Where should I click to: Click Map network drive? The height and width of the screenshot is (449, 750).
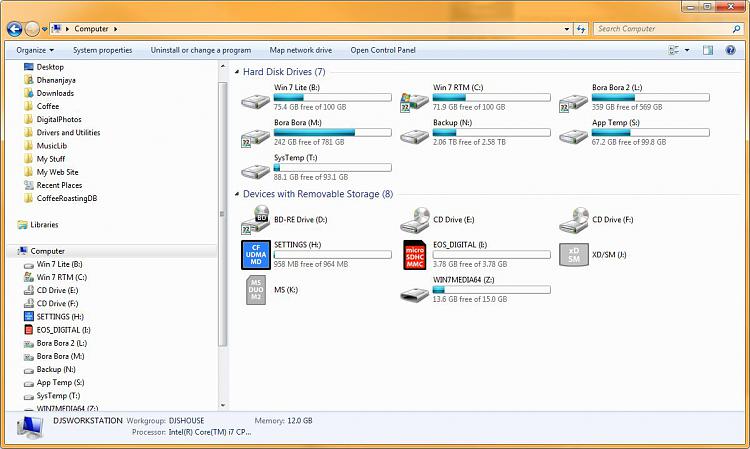point(301,50)
